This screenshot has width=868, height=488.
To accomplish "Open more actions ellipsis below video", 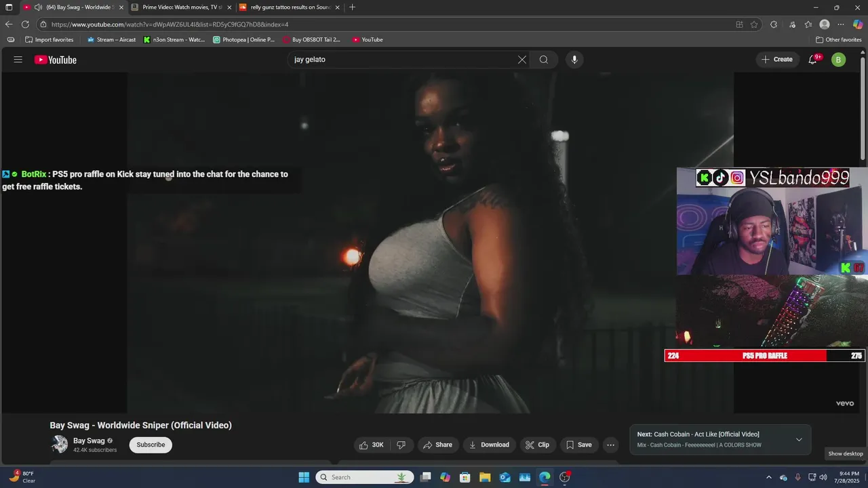I will click(610, 445).
